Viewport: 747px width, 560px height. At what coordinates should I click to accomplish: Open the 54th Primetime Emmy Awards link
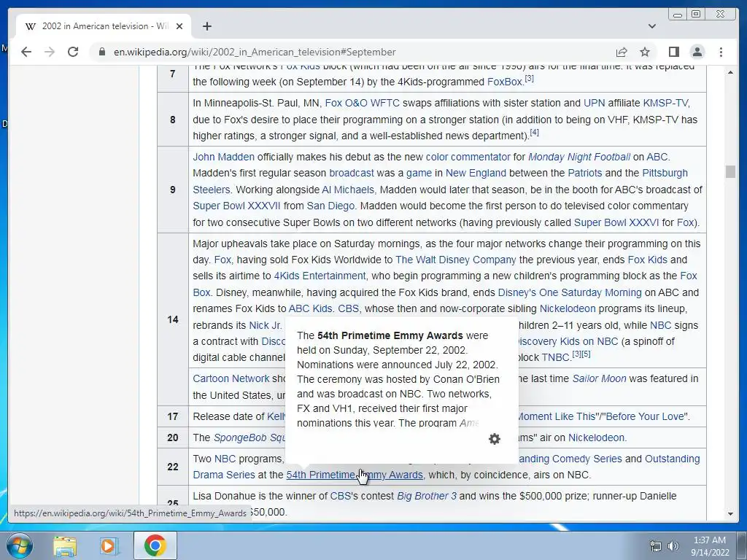tap(355, 475)
